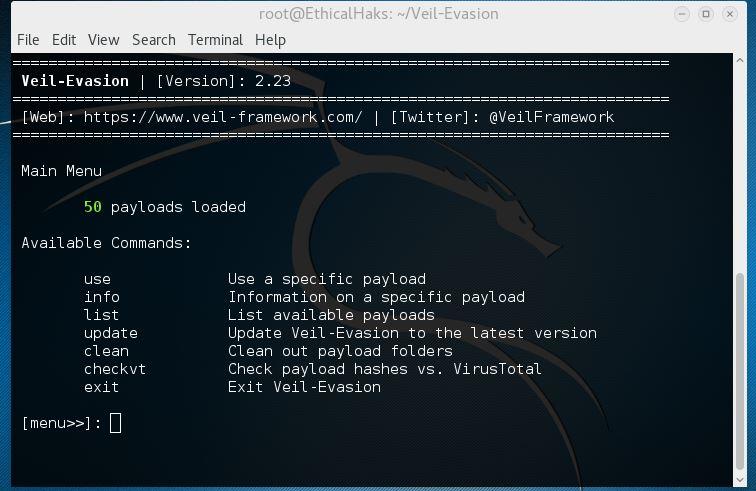Click the 'Available Commands:' text

click(x=106, y=243)
